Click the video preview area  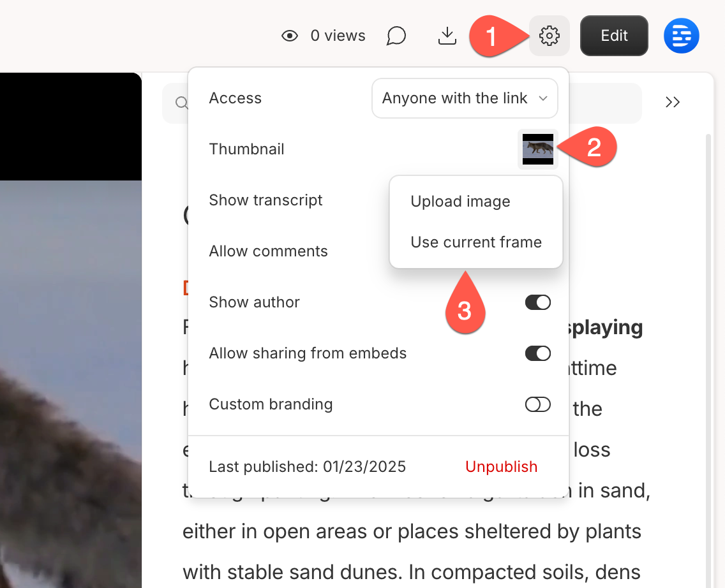(x=71, y=330)
